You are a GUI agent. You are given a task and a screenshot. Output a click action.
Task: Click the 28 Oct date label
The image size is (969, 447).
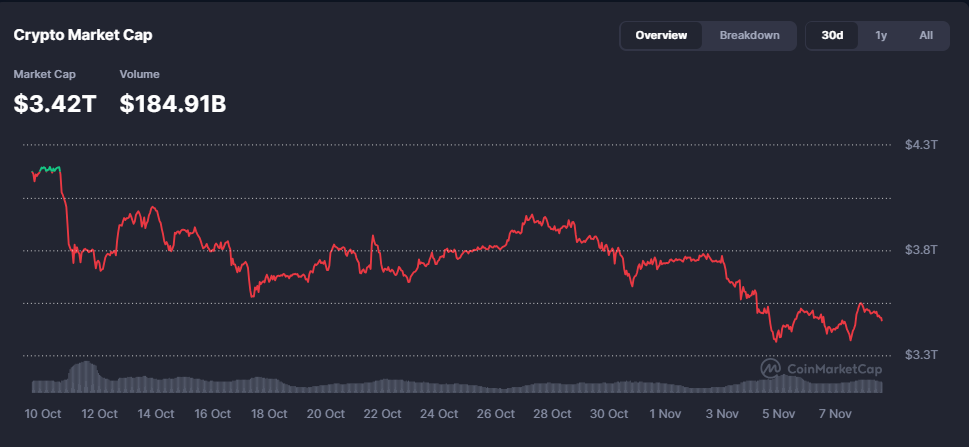point(552,413)
